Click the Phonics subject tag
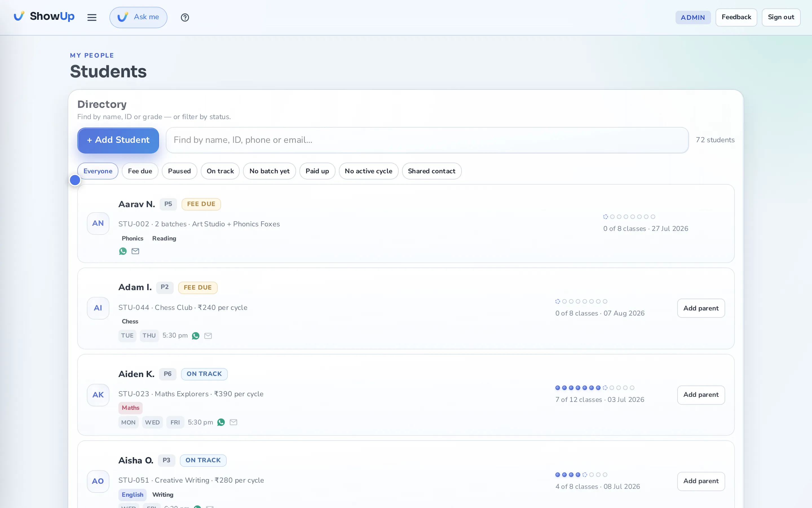Viewport: 812px width, 508px height. pyautogui.click(x=132, y=238)
